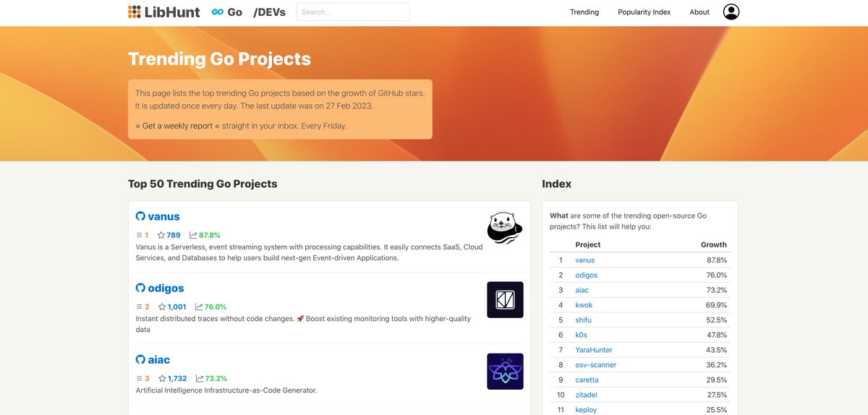Viewport: 868px width, 415px height.
Task: Click the growth chart icon showing 76.0%
Action: pyautogui.click(x=199, y=307)
